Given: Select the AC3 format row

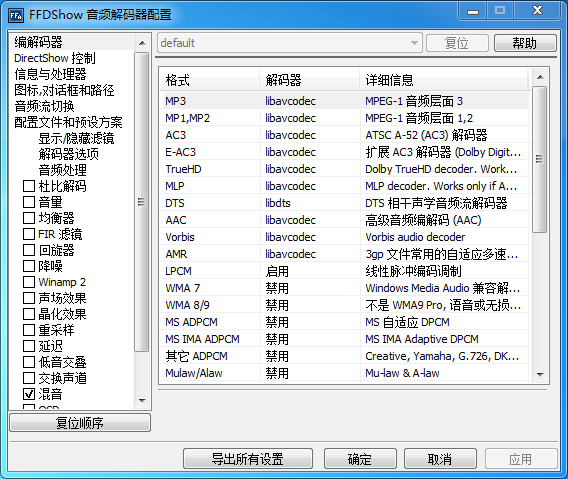Looking at the screenshot, I should coord(344,135).
